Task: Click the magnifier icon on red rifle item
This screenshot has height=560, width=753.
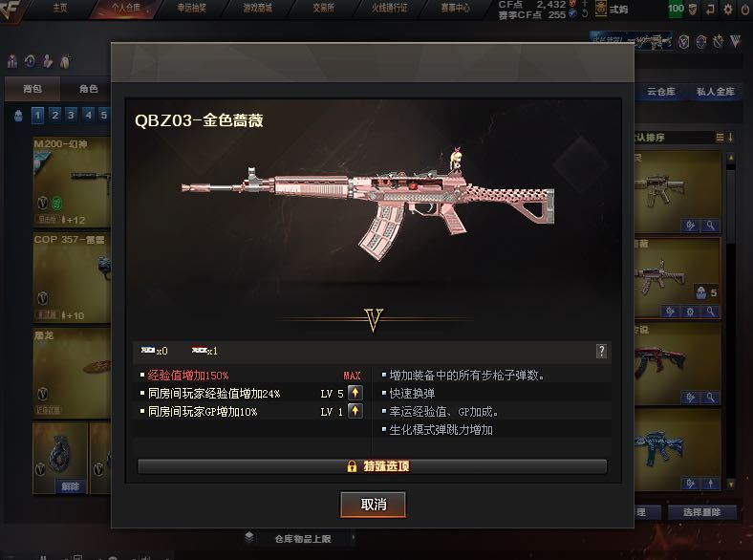Action: [710, 398]
